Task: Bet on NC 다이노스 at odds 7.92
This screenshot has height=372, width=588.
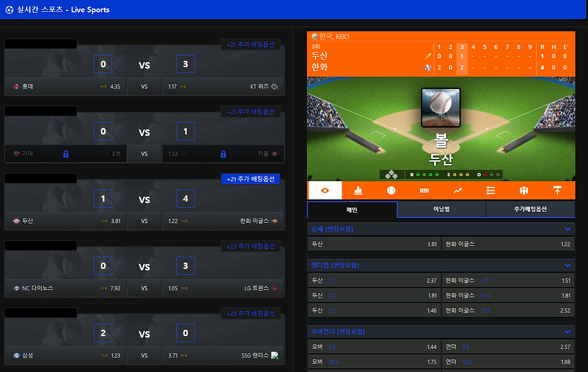Action: tap(65, 288)
